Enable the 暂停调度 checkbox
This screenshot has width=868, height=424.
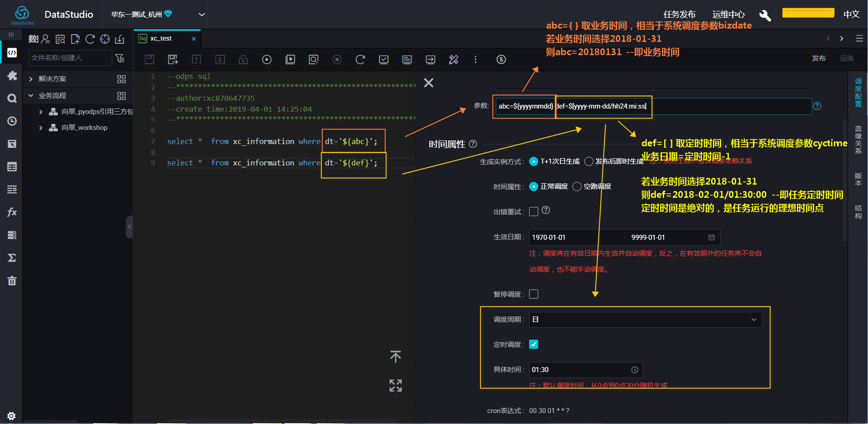click(534, 294)
